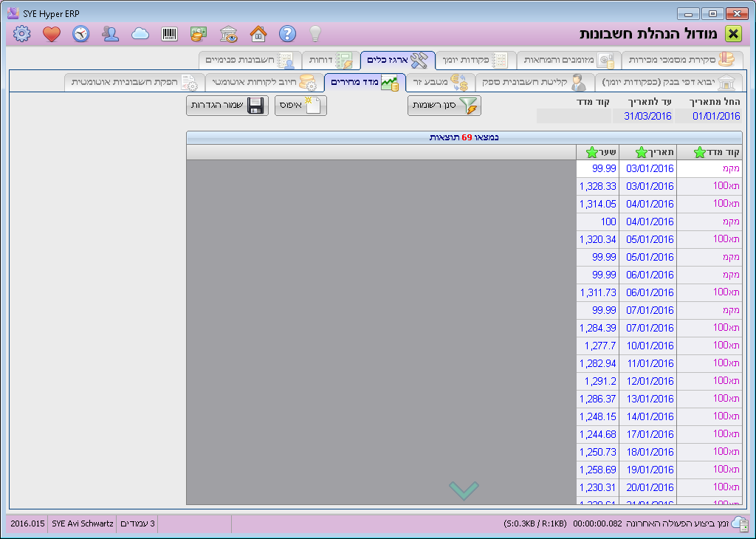756x539 pixels.
Task: Open the סקירת מסמכי מכירות tab
Action: [681, 61]
